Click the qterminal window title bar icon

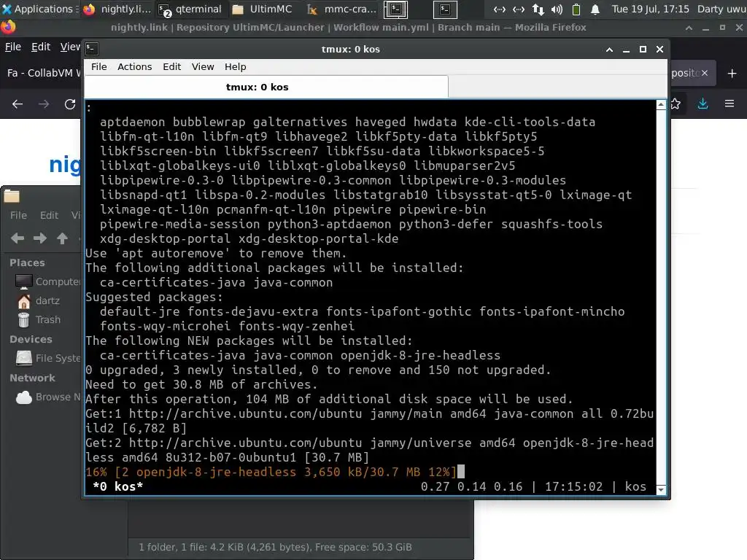pos(92,49)
